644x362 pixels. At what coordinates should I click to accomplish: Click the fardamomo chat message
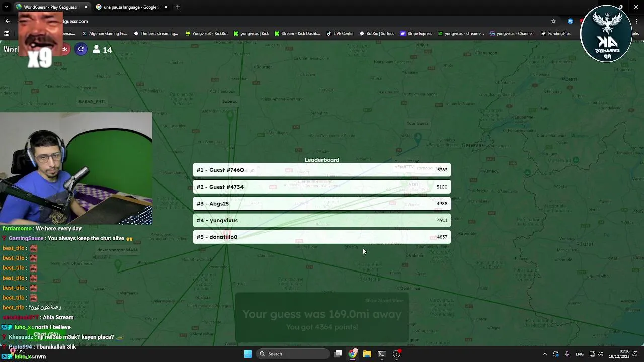coord(42,229)
